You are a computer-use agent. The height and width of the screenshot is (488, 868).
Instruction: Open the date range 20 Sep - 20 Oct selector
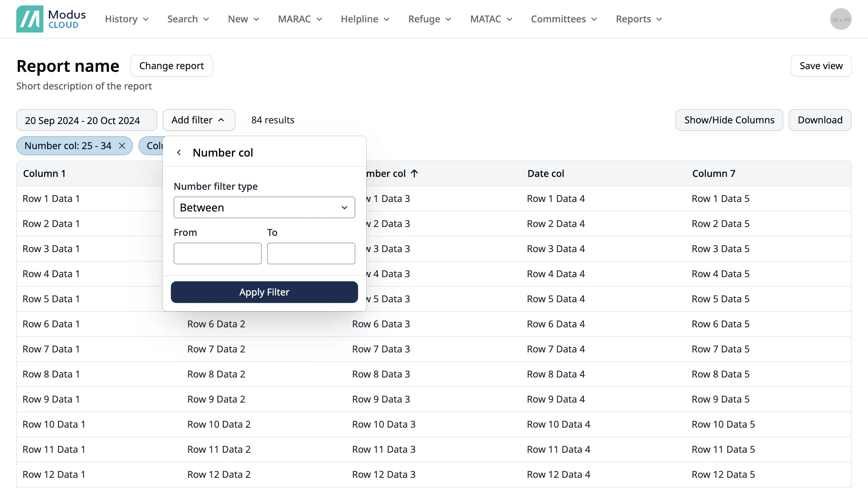pos(86,120)
